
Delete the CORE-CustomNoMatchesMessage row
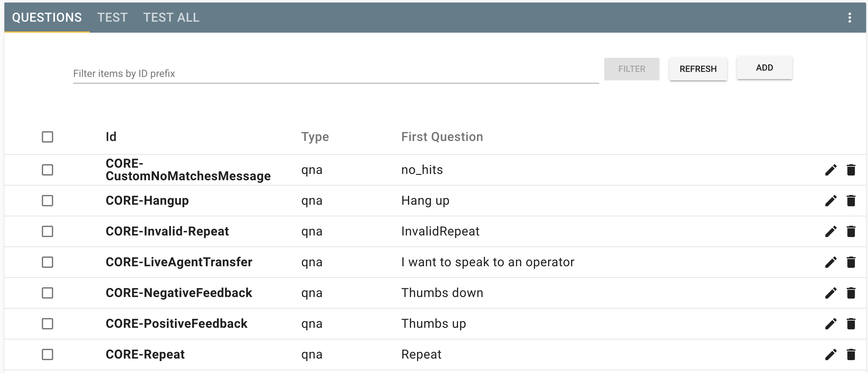851,170
